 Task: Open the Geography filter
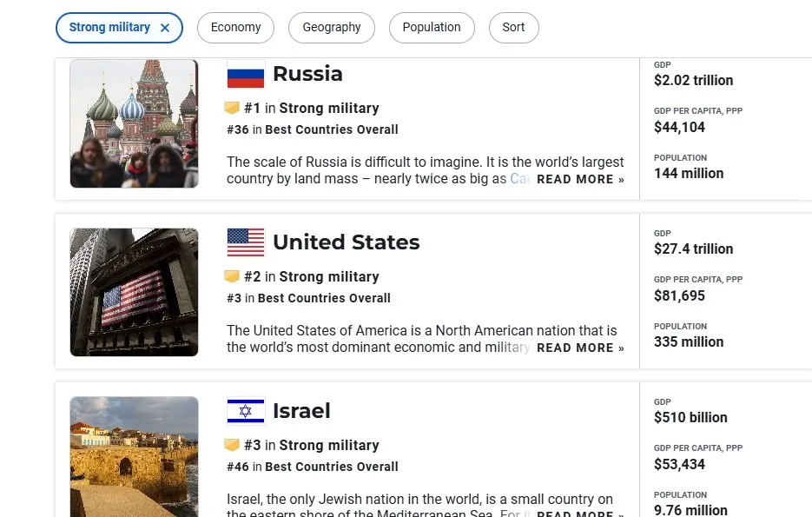(331, 27)
